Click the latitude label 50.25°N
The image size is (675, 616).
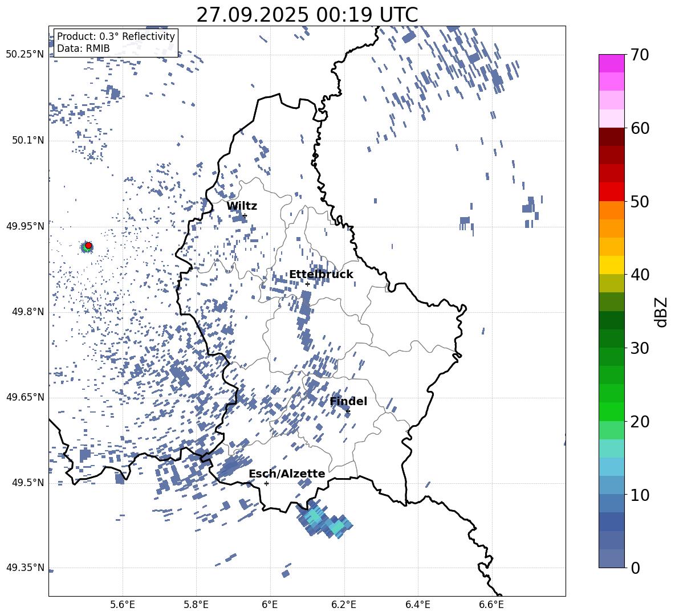coord(25,55)
